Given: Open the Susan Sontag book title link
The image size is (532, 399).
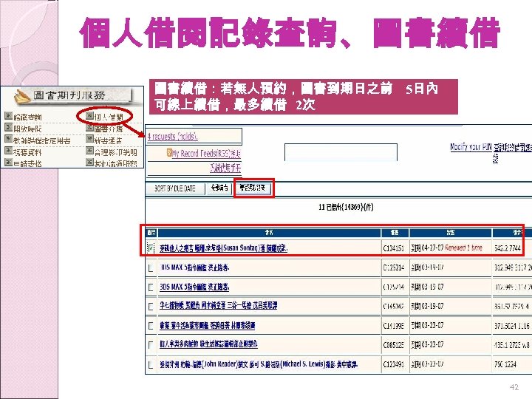Looking at the screenshot, I should pyautogui.click(x=224, y=248).
